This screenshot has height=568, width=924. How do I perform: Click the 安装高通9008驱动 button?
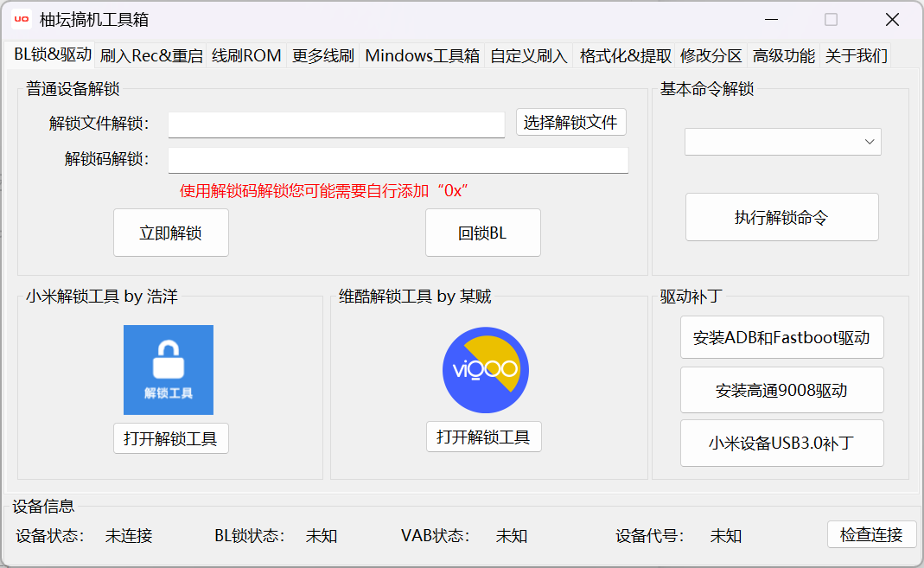pos(781,390)
